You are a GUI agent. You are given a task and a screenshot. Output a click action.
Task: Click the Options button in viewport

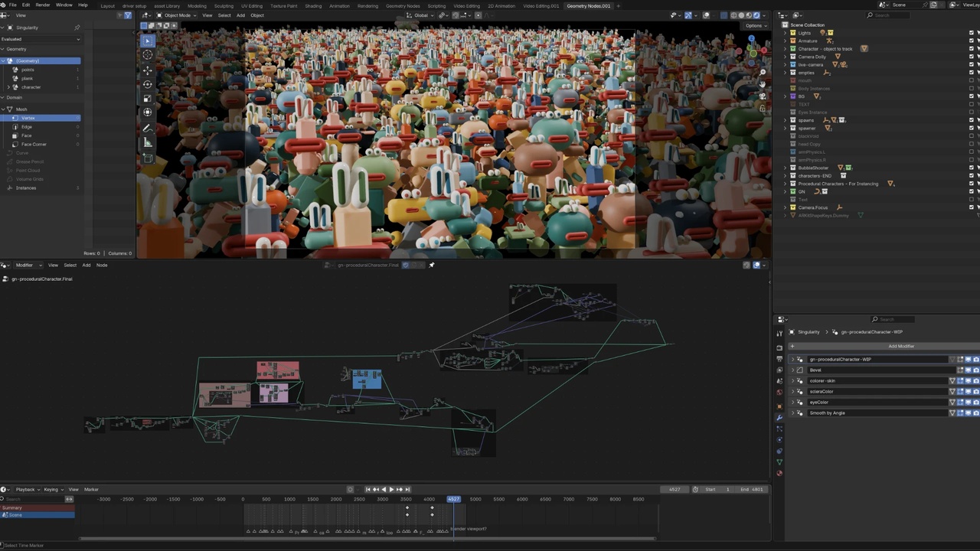pos(754,25)
